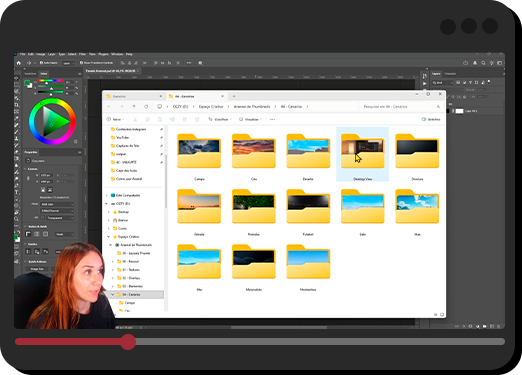Select the Floresta folder thumbnail
Image resolution: width=522 pixels, height=375 pixels.
[254, 207]
